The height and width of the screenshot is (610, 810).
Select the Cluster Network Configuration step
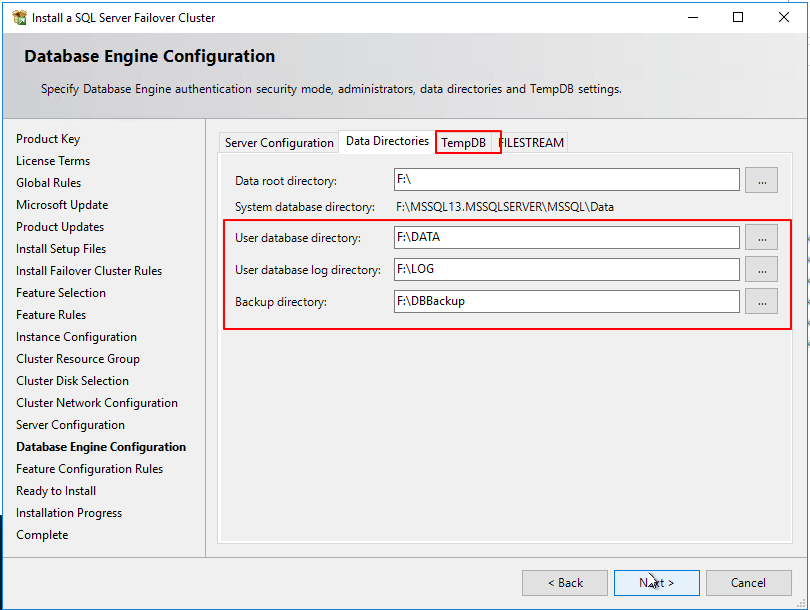coord(97,403)
